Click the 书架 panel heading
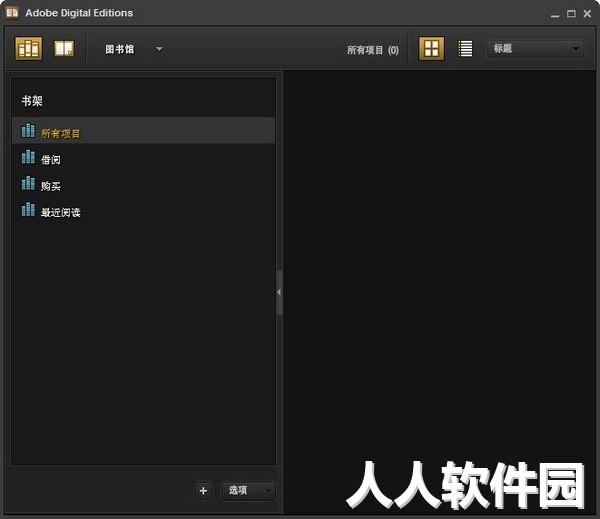This screenshot has height=519, width=600. point(32,101)
